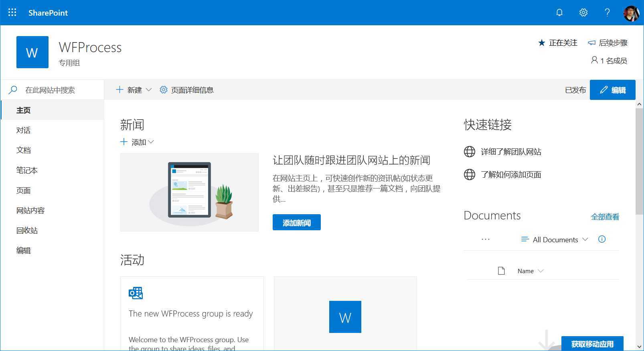This screenshot has height=351, width=644.
Task: Click the search magnifier icon
Action: [13, 90]
